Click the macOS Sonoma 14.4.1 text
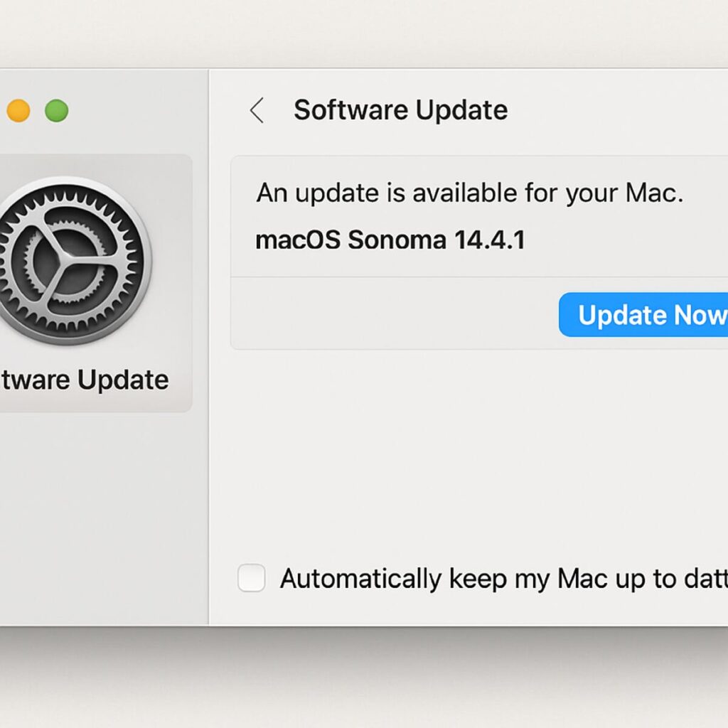The height and width of the screenshot is (728, 728). point(390,240)
